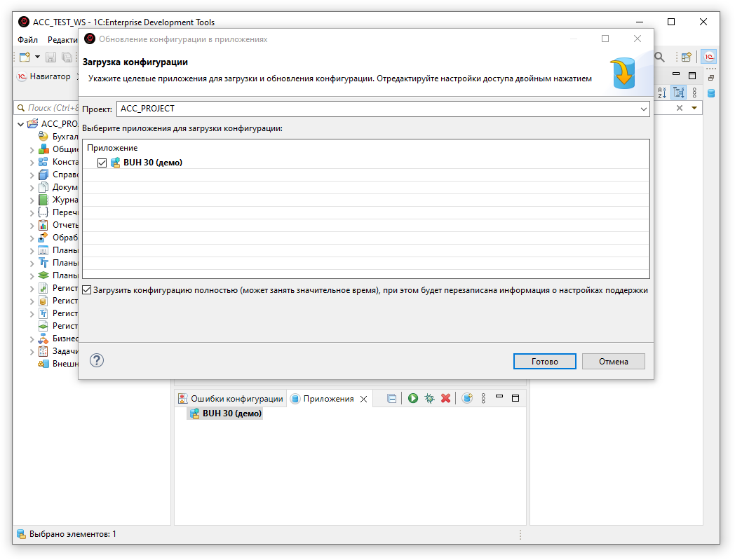735x560 pixels.
Task: Click the alphabetical sort A-Z icon
Action: pyautogui.click(x=662, y=93)
